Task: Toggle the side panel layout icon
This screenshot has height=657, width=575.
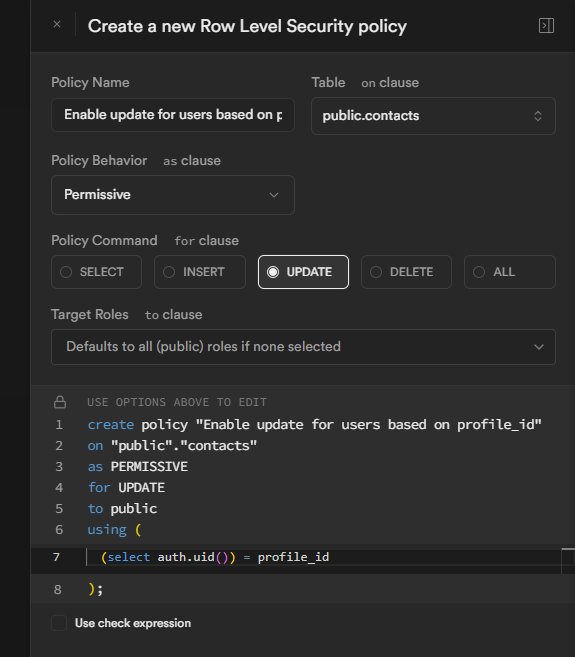Action: point(546,26)
